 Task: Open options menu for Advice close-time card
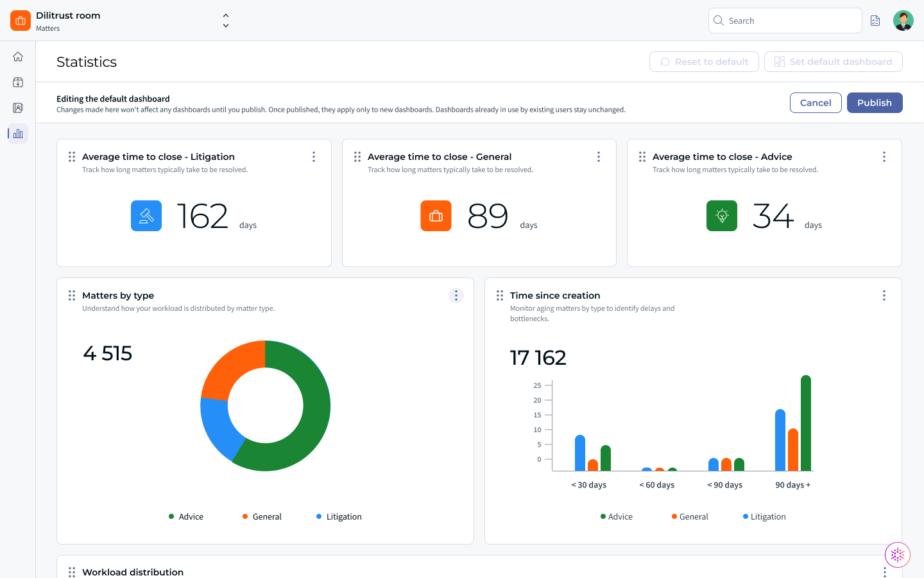point(884,157)
